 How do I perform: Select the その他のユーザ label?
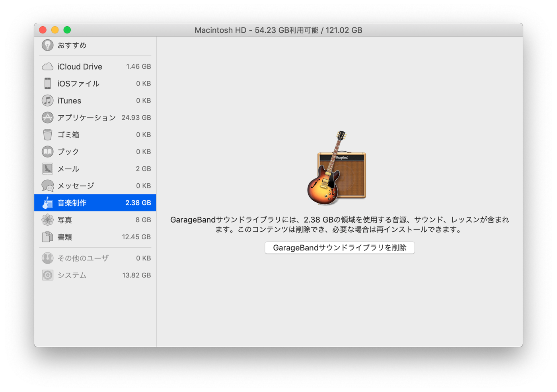point(83,258)
